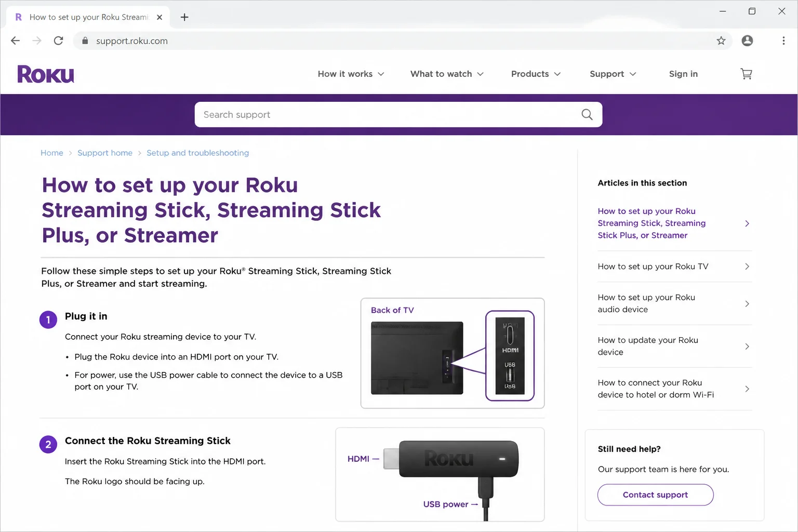Open the browser profile menu
This screenshot has width=798, height=532.
point(747,41)
